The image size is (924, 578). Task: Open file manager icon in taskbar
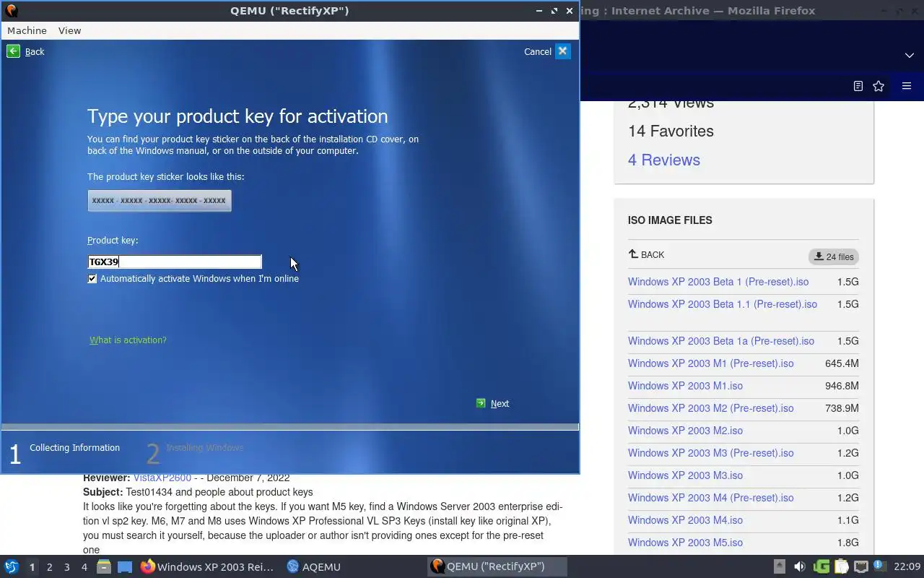click(x=104, y=566)
